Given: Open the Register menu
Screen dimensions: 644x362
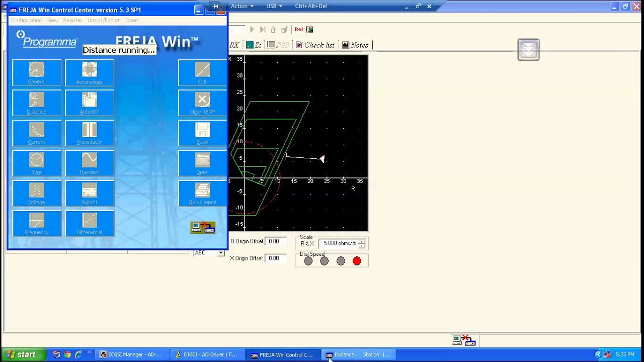Looking at the screenshot, I should pos(72,20).
